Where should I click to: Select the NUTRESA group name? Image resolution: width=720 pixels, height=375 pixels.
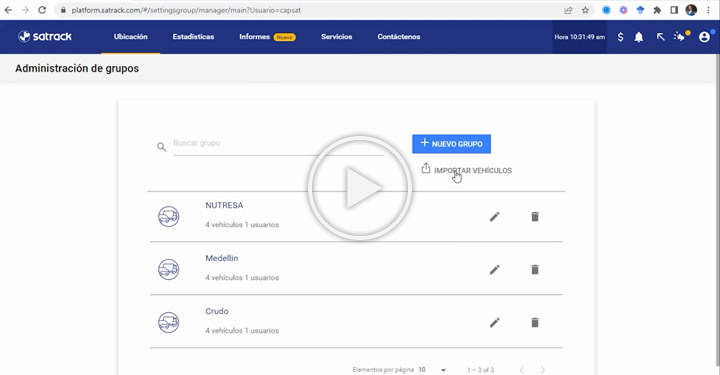224,205
